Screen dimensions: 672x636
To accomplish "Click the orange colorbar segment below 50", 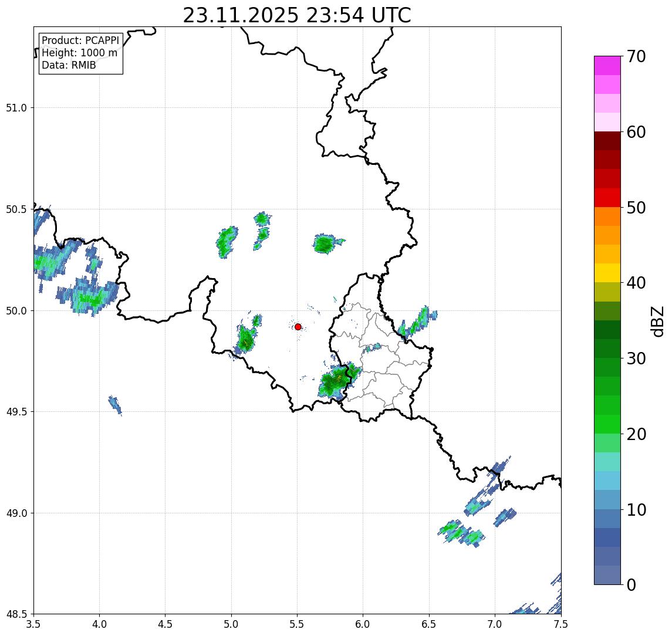I will 607,216.
